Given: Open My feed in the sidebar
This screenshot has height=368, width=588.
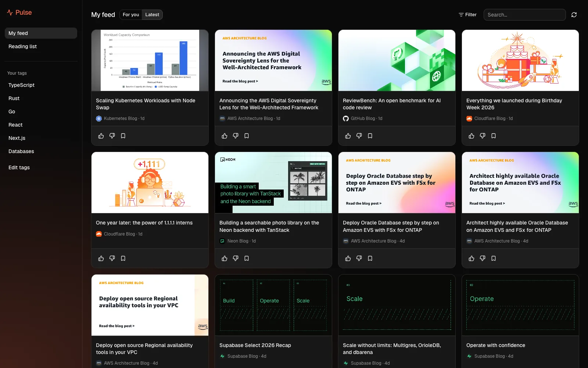Looking at the screenshot, I should 41,33.
